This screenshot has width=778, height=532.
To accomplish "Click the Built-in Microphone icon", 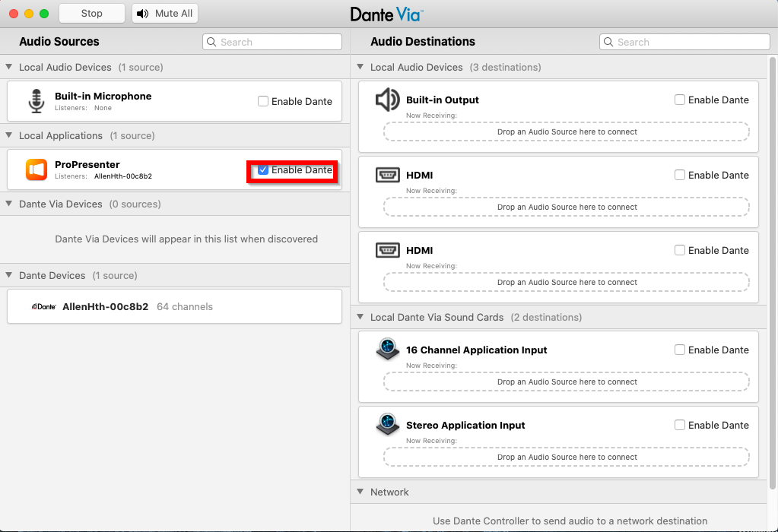I will click(37, 101).
